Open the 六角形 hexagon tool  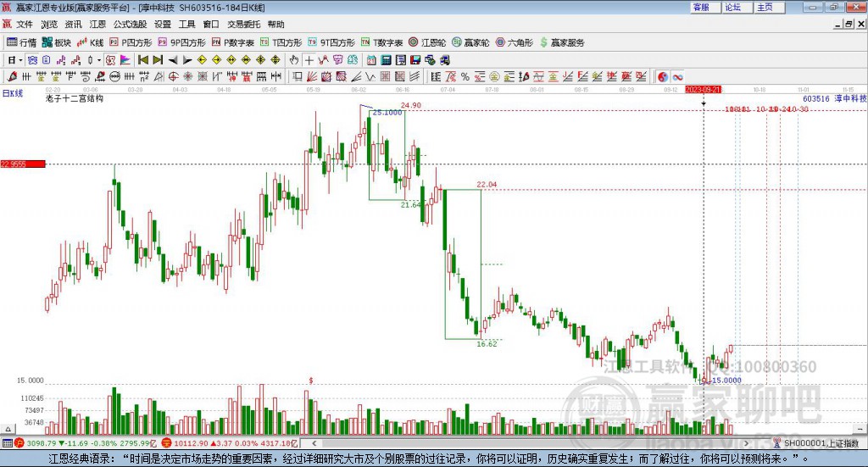[x=515, y=42]
